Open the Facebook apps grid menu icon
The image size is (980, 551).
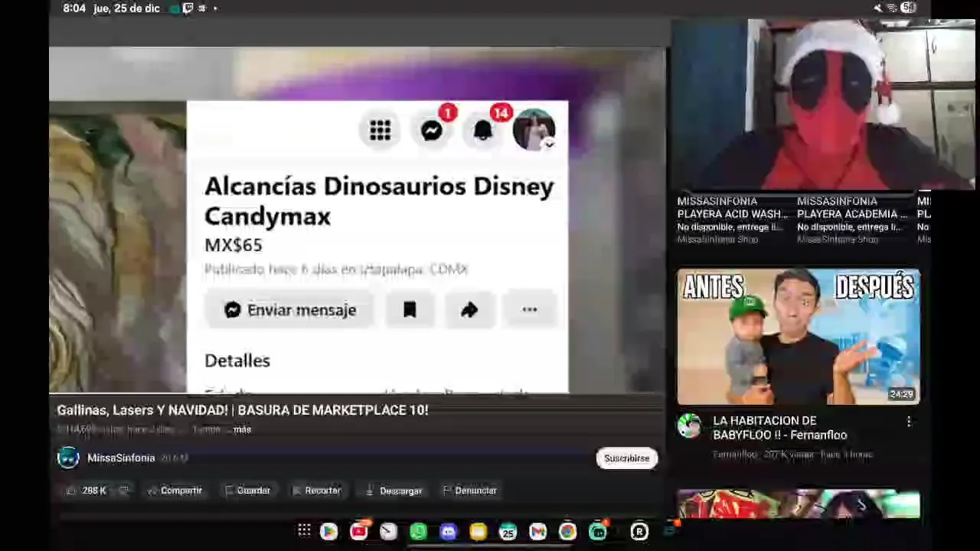[x=380, y=131]
